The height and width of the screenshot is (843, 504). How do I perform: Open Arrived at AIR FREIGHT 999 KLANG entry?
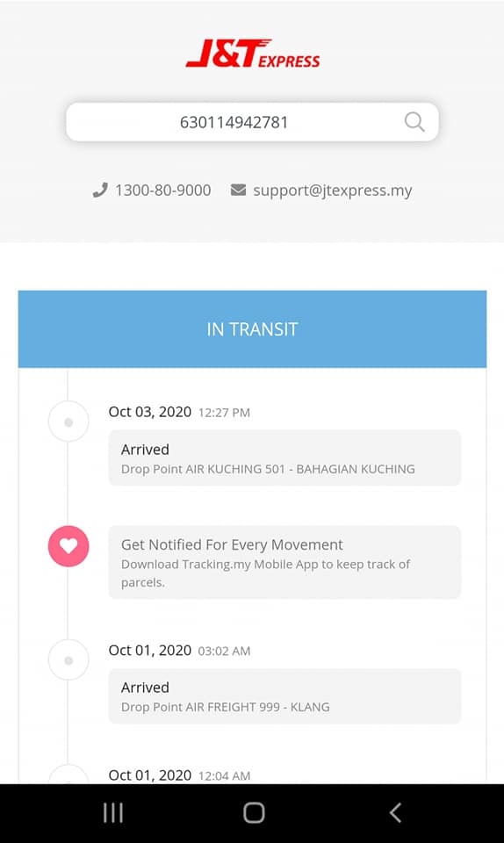click(x=284, y=696)
